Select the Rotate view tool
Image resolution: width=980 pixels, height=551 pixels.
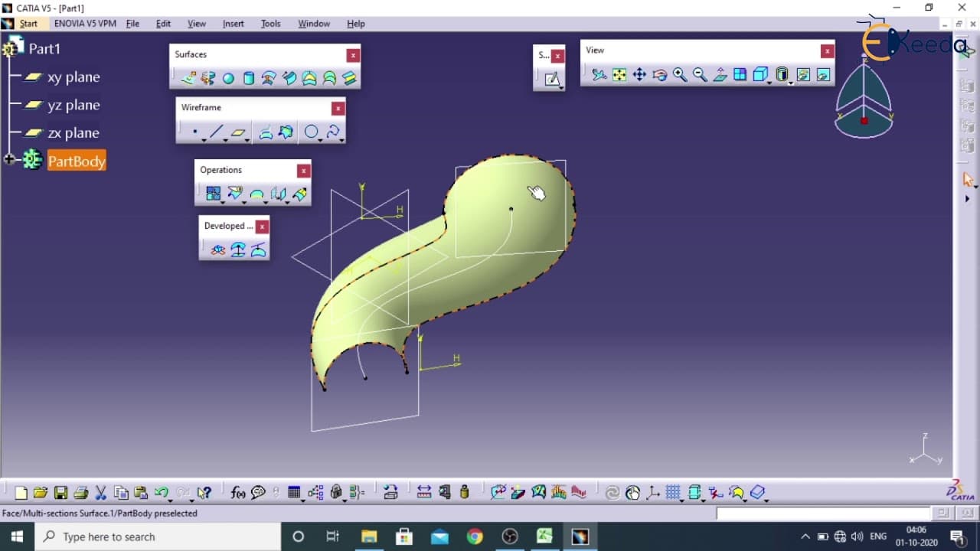click(x=659, y=74)
